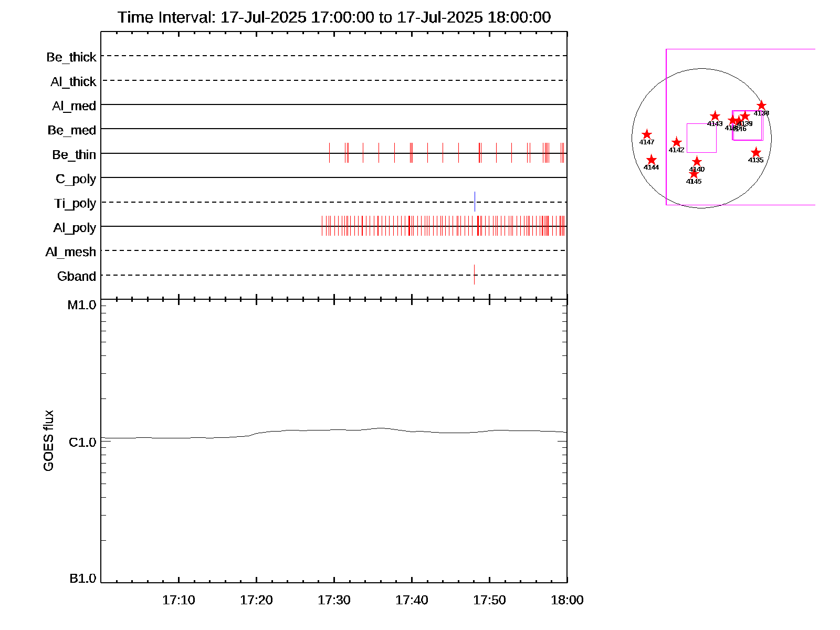The width and height of the screenshot is (840, 630).
Task: Click the star for active region 4135
Action: [755, 152]
